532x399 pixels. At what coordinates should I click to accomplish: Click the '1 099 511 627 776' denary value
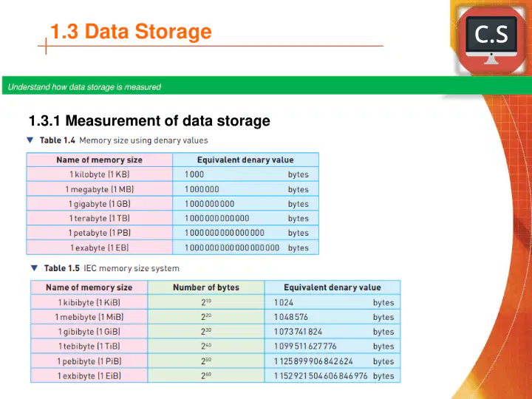click(x=305, y=347)
